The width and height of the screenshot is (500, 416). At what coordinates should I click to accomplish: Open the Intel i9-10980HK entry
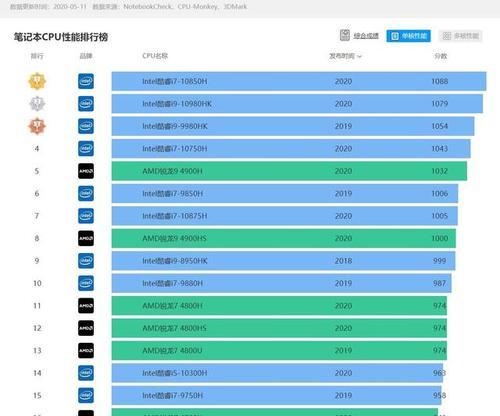tap(297, 104)
